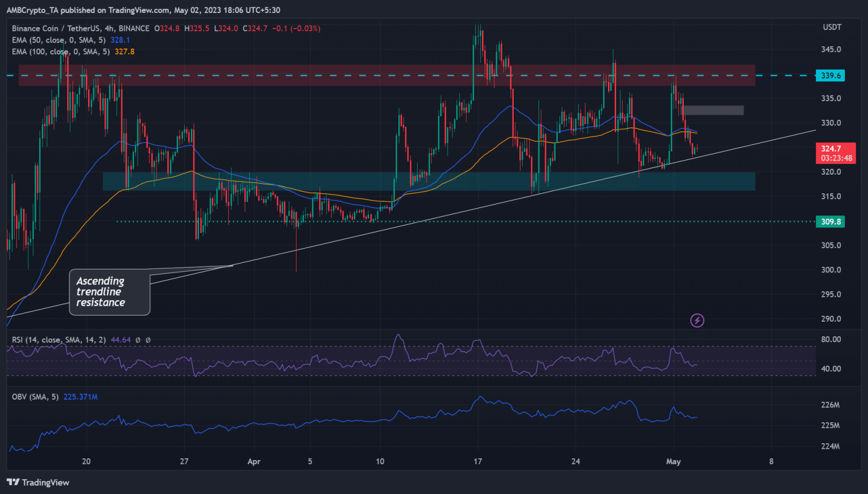Open the Binance Coin / TetherUS symbol title

click(53, 28)
